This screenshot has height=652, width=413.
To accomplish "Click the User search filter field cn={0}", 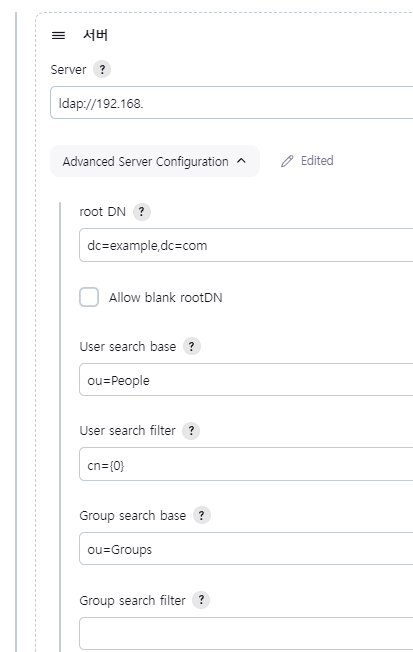I will point(246,464).
